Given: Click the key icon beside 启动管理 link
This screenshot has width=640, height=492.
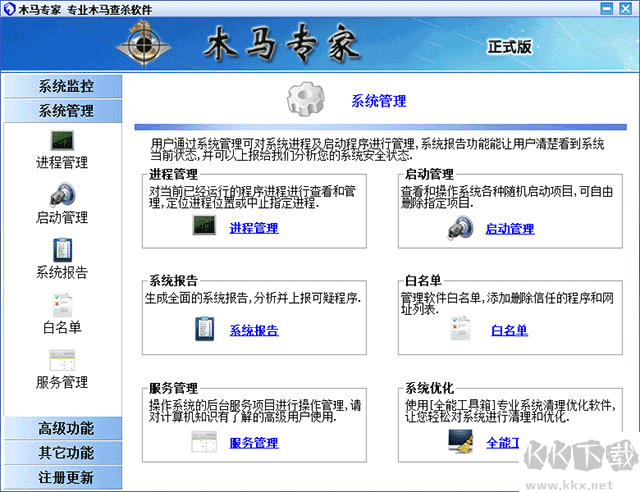Looking at the screenshot, I should [461, 228].
